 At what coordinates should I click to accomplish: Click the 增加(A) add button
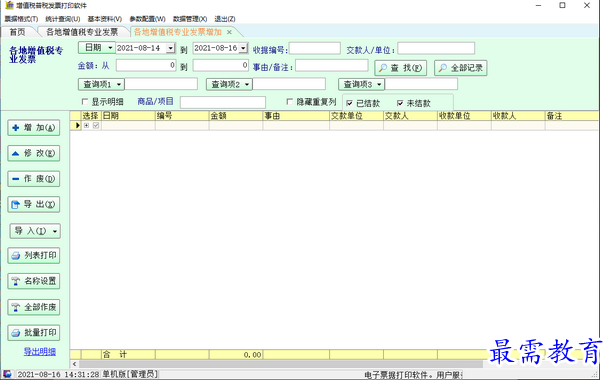click(x=34, y=128)
